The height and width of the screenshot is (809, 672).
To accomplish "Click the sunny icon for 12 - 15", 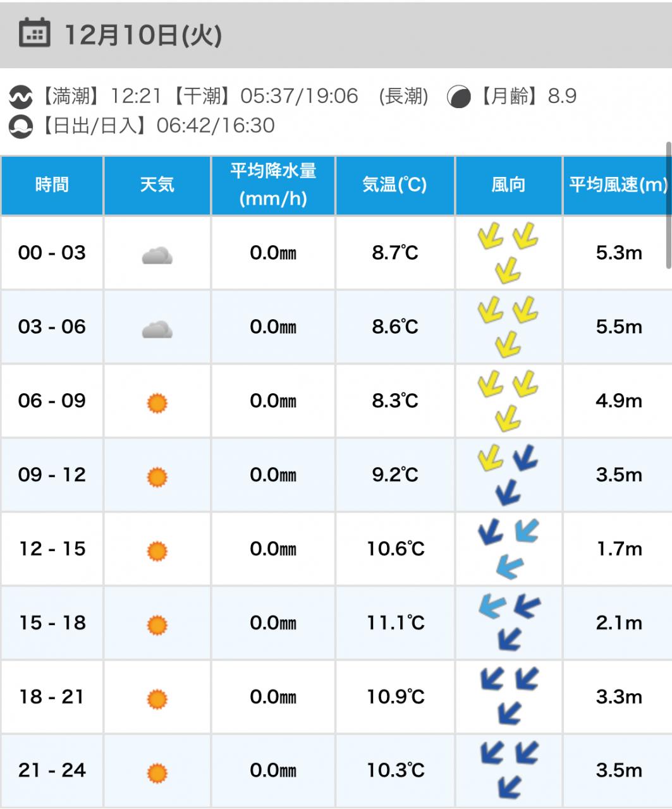I will pos(157,550).
